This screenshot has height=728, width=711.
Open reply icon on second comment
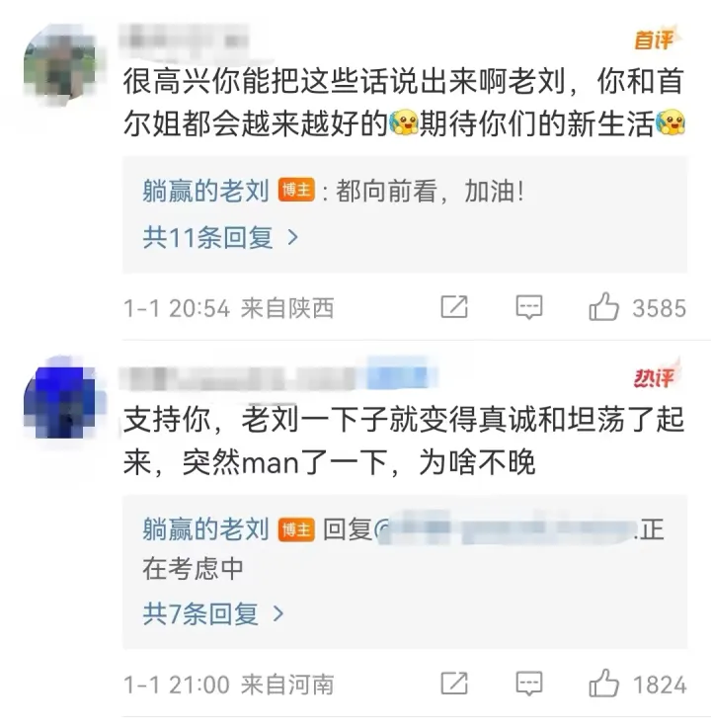click(529, 684)
